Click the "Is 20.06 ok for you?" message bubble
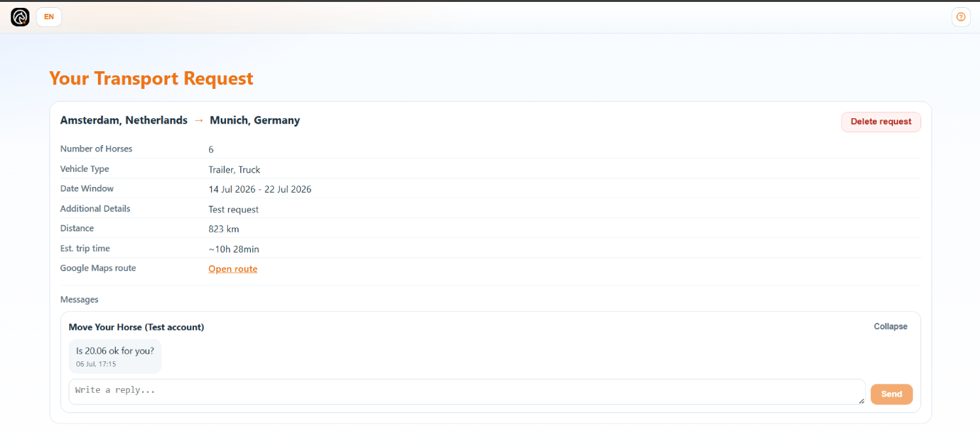This screenshot has height=447, width=980. 115,356
